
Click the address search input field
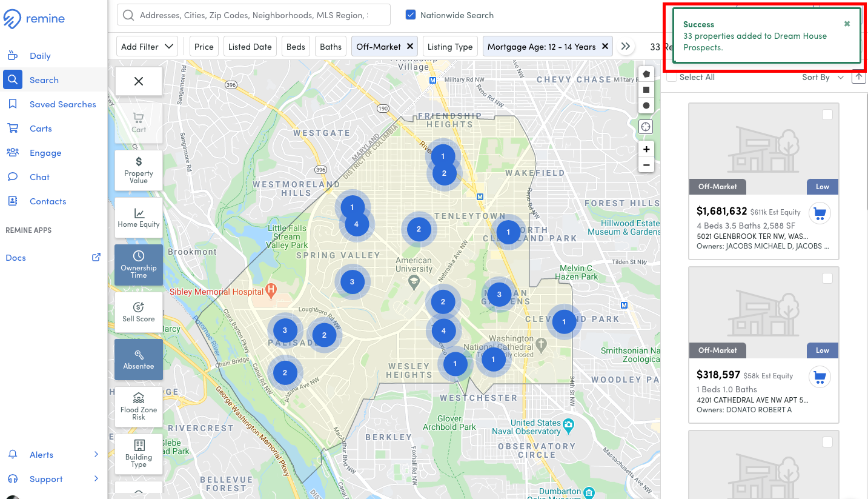coord(253,15)
